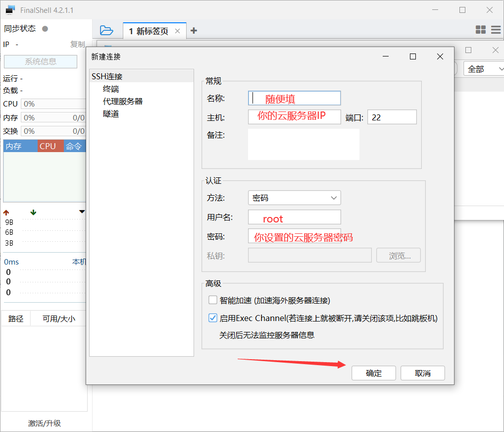Viewport: 504px width, 432px height.
Task: Switch to CPU monitor tab
Action: [50, 146]
